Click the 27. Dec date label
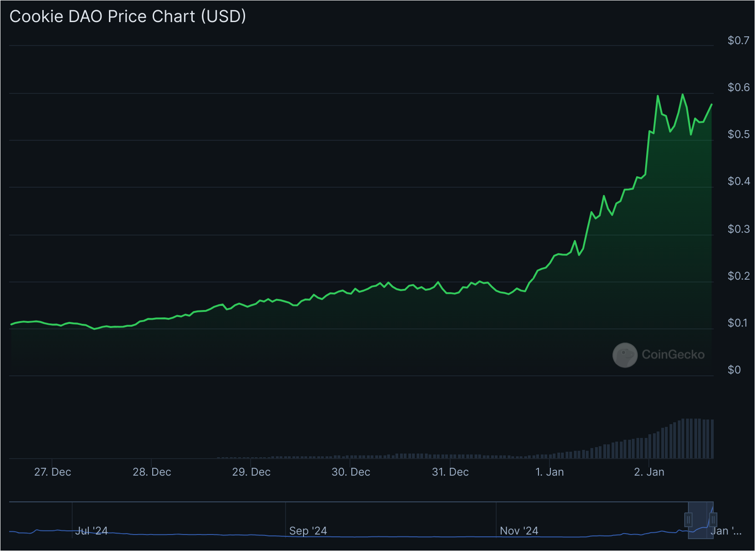 pyautogui.click(x=52, y=472)
